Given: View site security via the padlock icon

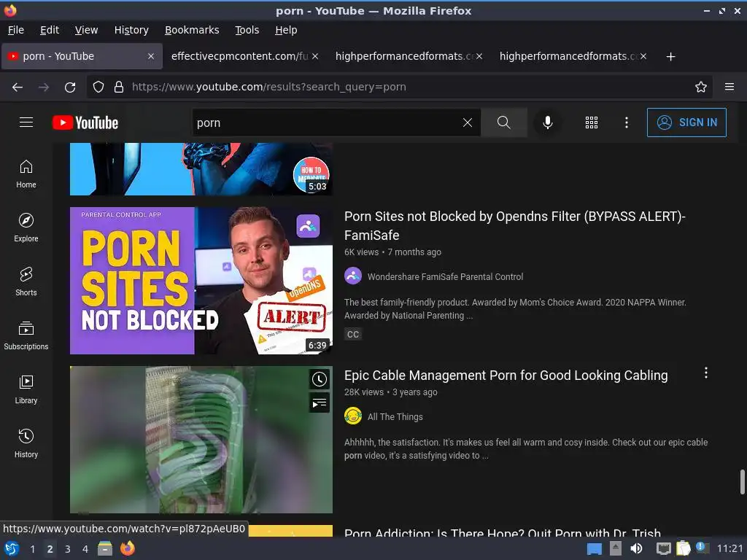Looking at the screenshot, I should (x=119, y=87).
